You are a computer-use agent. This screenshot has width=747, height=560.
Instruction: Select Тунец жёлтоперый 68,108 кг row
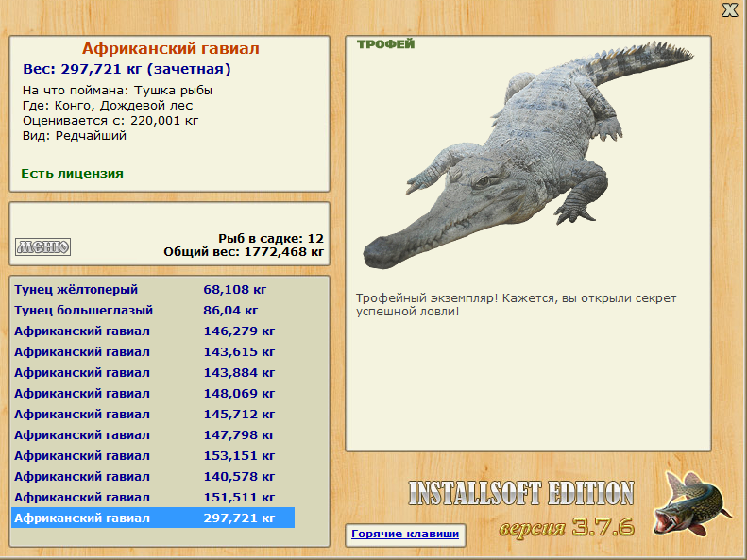(153, 290)
